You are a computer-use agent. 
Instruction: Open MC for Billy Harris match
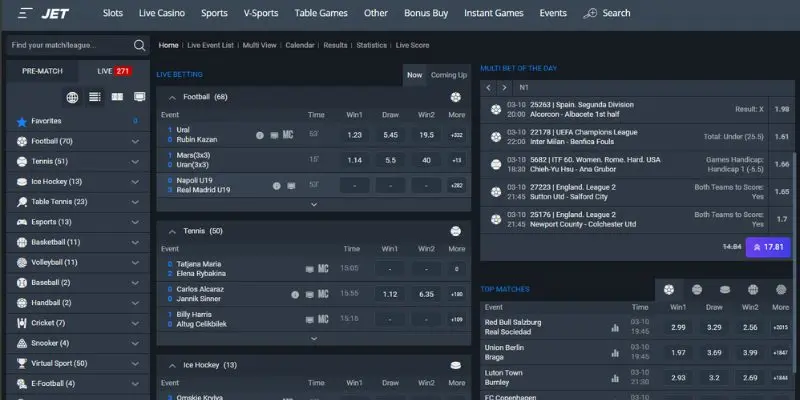323,319
